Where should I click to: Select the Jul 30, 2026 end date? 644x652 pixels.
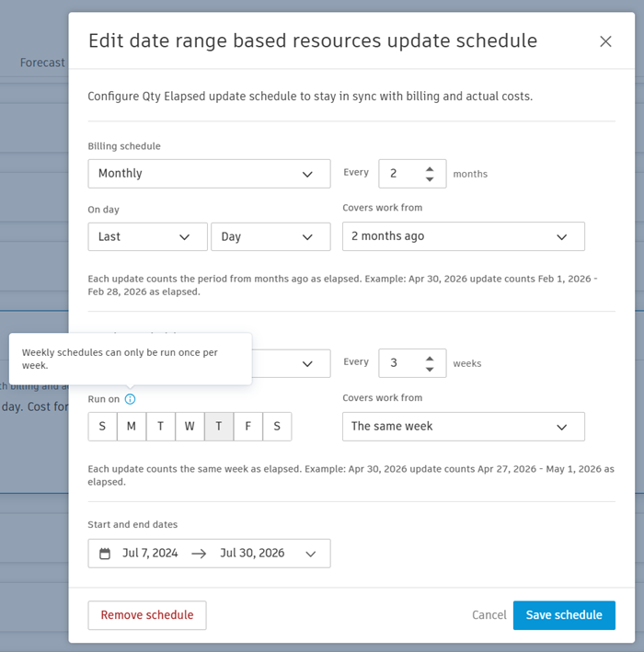click(252, 553)
